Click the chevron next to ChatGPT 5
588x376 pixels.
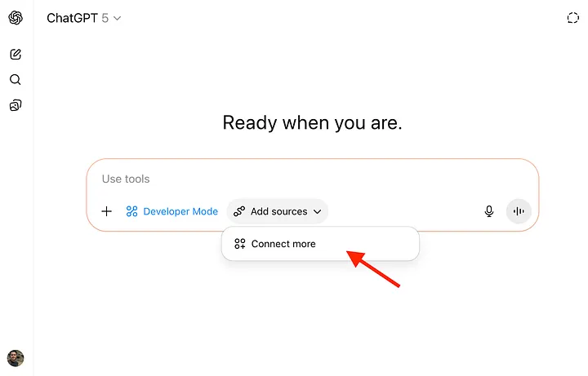coord(117,18)
